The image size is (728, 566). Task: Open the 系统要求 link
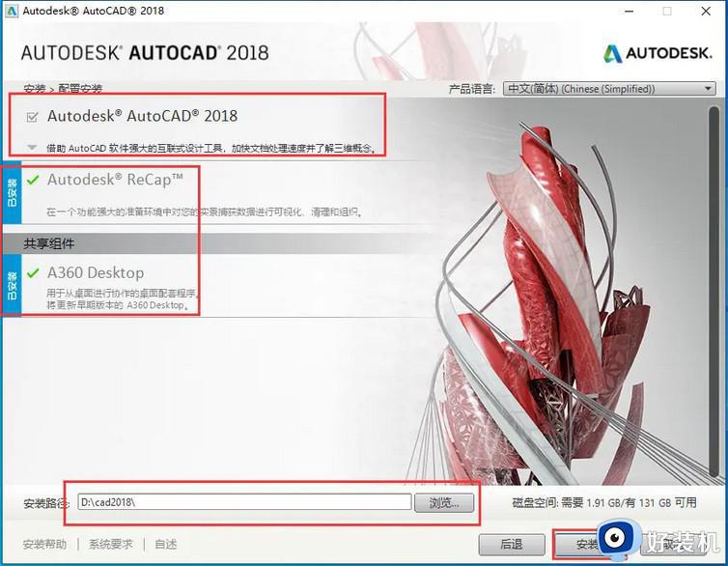coord(110,544)
